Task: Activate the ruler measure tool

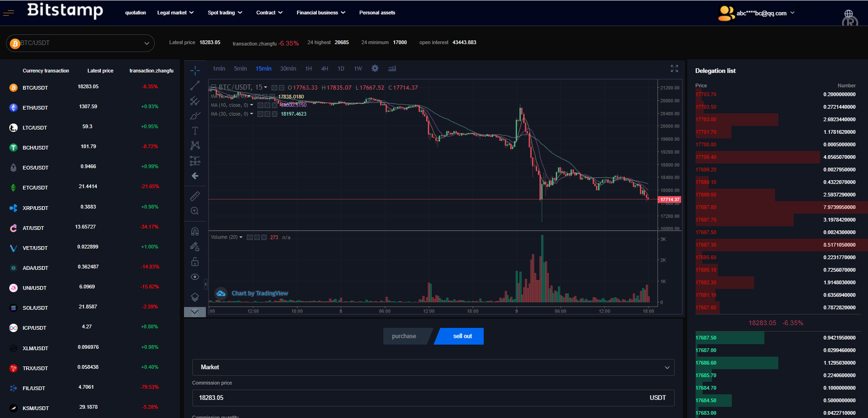Action: coord(195,196)
